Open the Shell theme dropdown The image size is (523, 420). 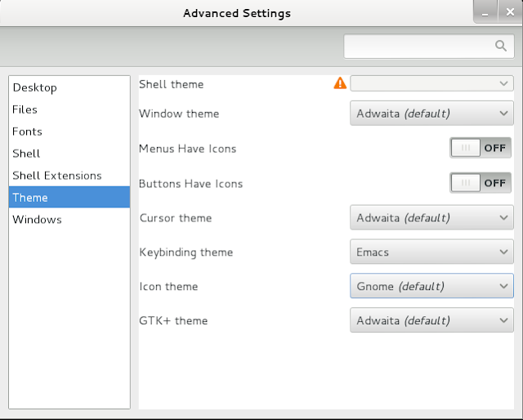click(x=431, y=83)
